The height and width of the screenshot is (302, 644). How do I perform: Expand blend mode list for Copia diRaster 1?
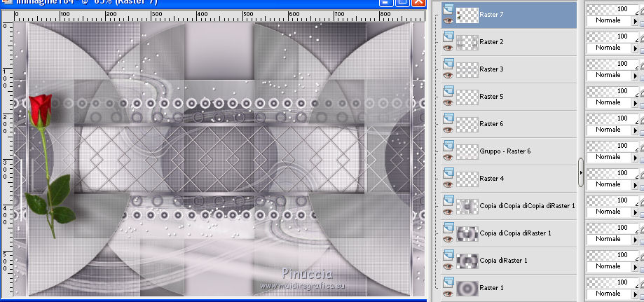tap(636, 267)
